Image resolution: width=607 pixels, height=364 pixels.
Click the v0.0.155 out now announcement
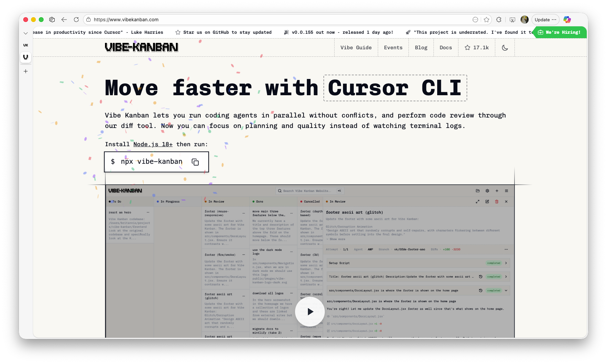(x=338, y=32)
